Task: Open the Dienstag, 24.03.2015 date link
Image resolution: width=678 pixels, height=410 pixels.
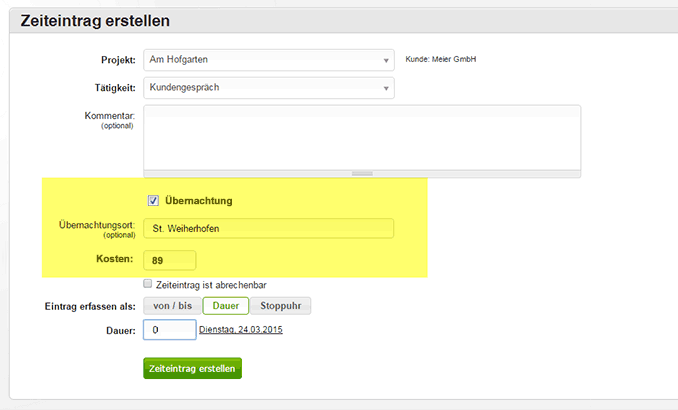Action: point(241,330)
